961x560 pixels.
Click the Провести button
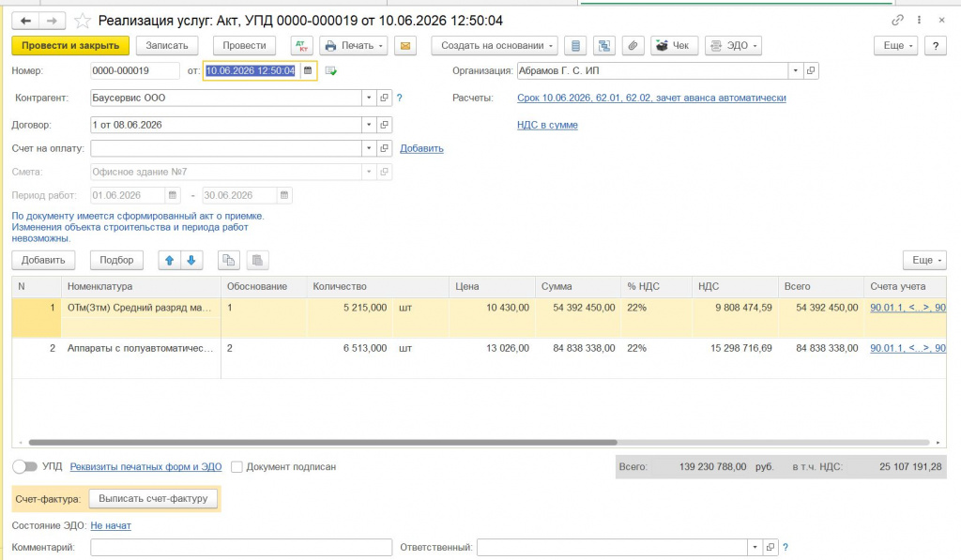click(244, 45)
